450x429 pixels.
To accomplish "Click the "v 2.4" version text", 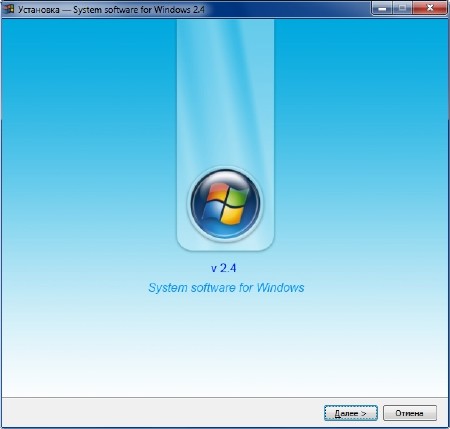I will (224, 268).
